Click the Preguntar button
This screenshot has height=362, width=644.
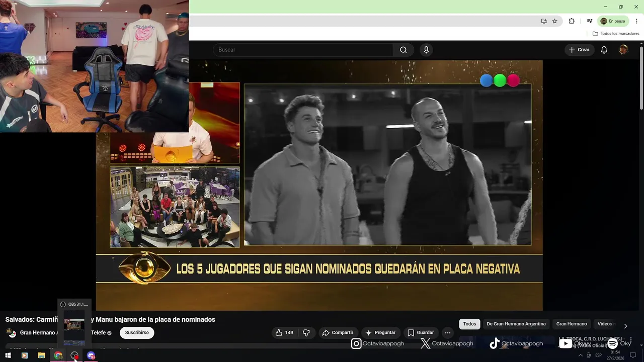[x=381, y=333]
